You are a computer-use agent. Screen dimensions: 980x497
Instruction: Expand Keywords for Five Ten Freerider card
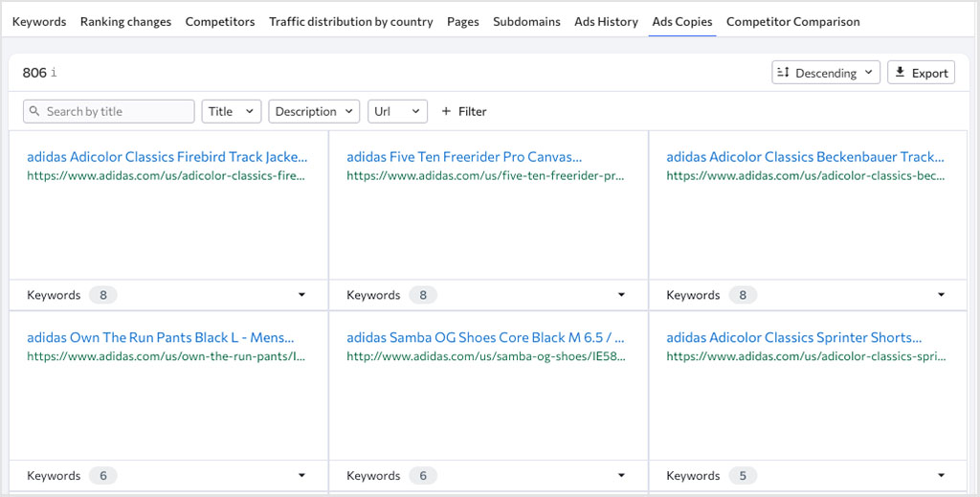point(621,295)
